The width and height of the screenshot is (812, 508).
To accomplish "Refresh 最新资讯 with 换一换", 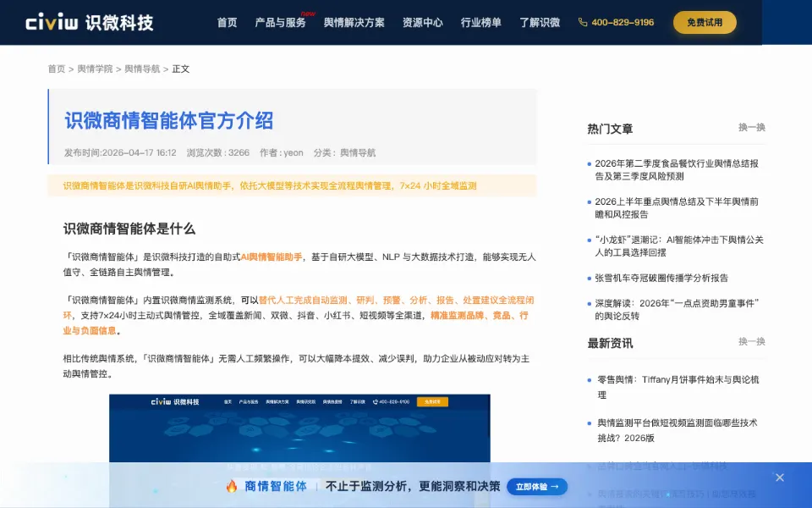I will click(x=752, y=341).
